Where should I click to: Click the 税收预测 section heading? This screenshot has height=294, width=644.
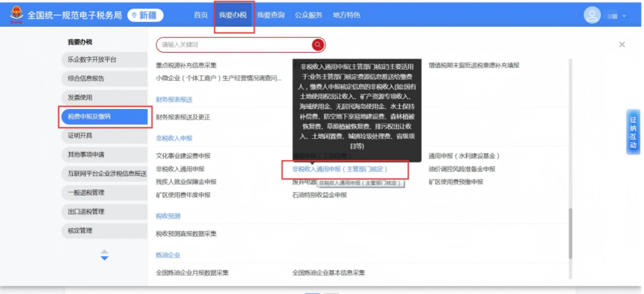[168, 216]
